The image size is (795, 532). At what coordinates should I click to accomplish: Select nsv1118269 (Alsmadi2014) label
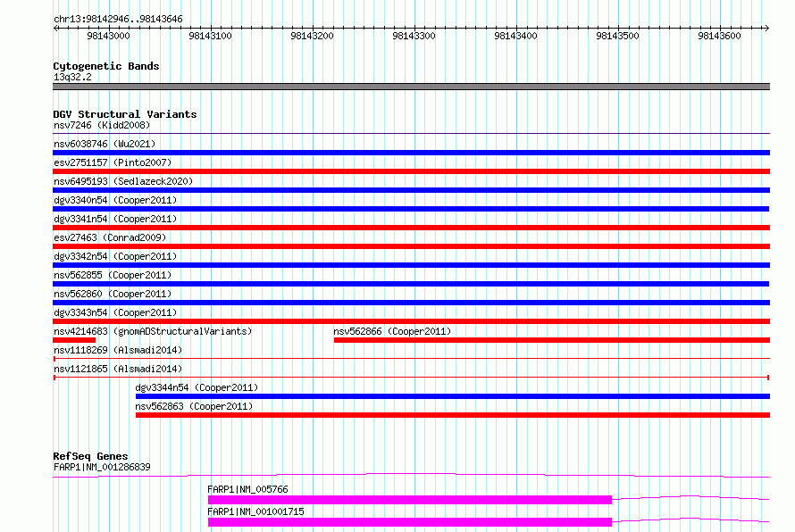coord(118,350)
